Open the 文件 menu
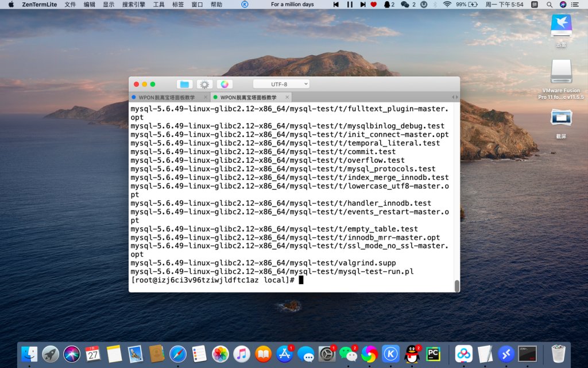Viewport: 588px width, 368px height. 70,5
